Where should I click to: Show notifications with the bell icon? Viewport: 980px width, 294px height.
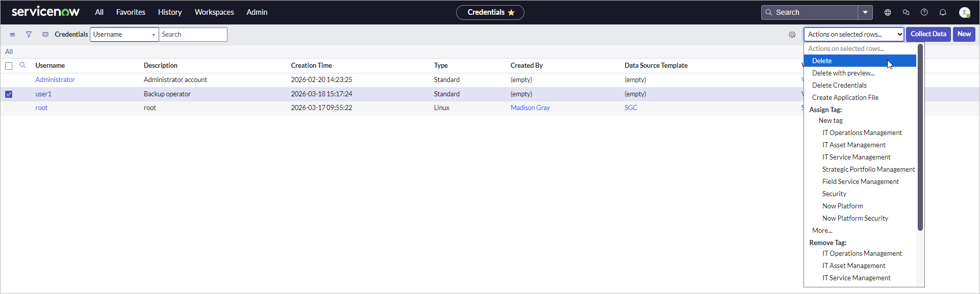tap(943, 12)
